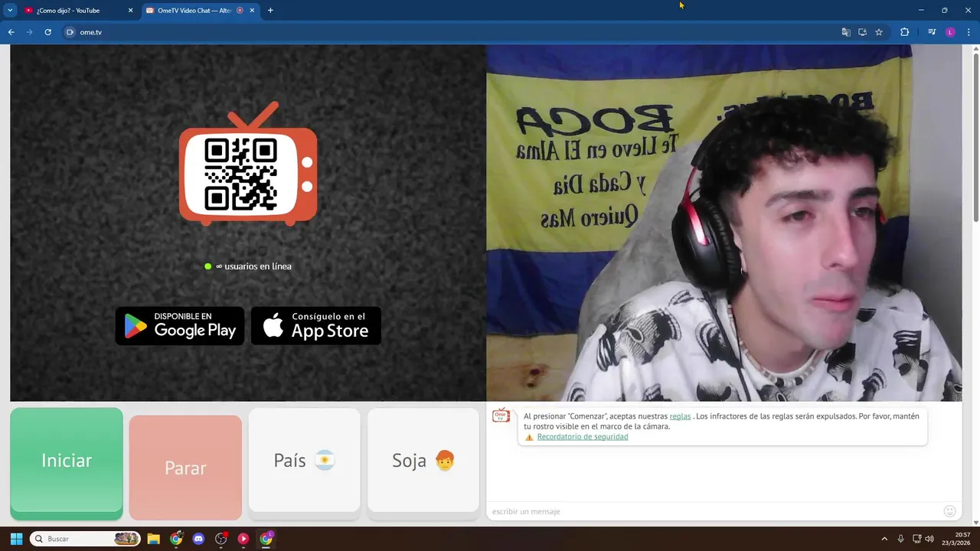Bookmark this page with the star
The width and height of the screenshot is (980, 551).
coord(879,32)
